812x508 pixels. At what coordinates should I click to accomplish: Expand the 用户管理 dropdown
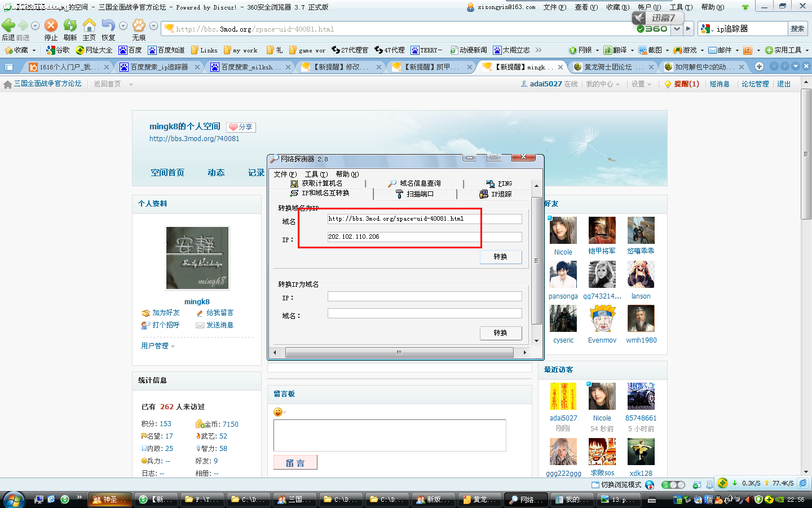click(x=158, y=346)
